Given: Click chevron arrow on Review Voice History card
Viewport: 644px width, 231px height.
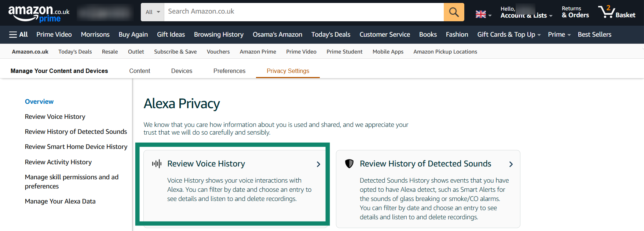Looking at the screenshot, I should click(318, 164).
